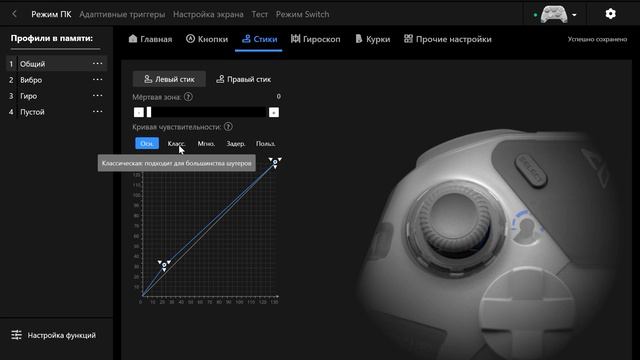Click the dead zone slider handle
Screen dimensions: 640x360
[x=149, y=112]
